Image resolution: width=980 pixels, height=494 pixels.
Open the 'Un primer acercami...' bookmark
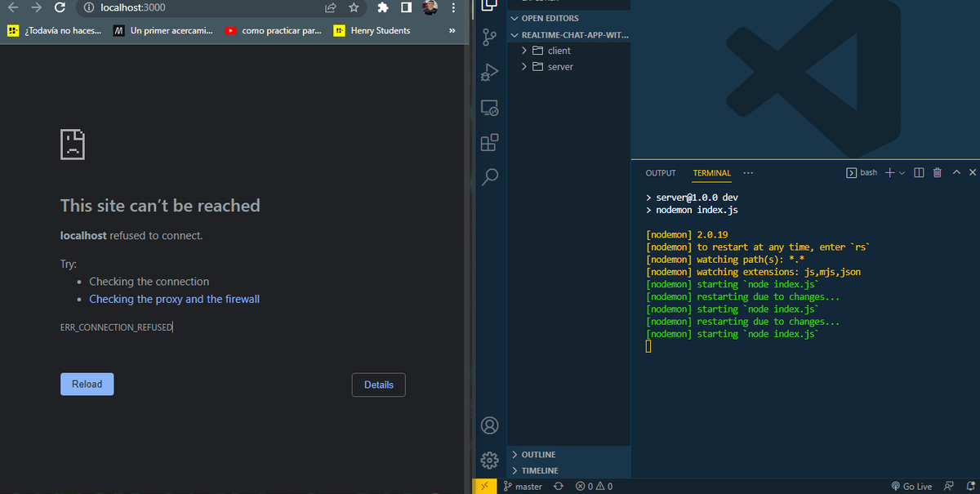(x=162, y=30)
